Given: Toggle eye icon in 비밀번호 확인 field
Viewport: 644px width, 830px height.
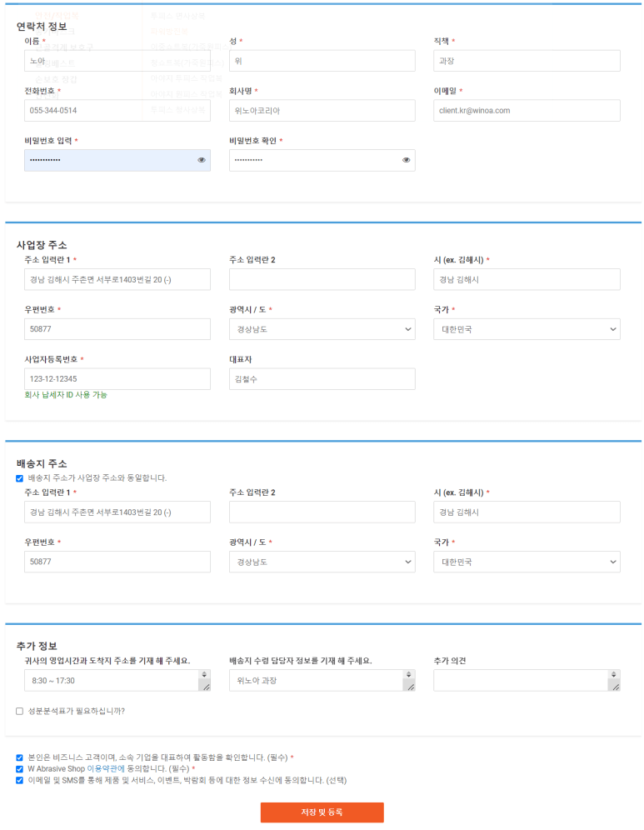Looking at the screenshot, I should (407, 160).
